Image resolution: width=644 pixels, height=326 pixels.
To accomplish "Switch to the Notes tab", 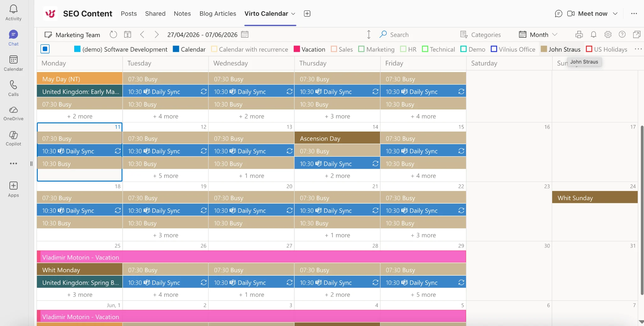I will pos(182,14).
